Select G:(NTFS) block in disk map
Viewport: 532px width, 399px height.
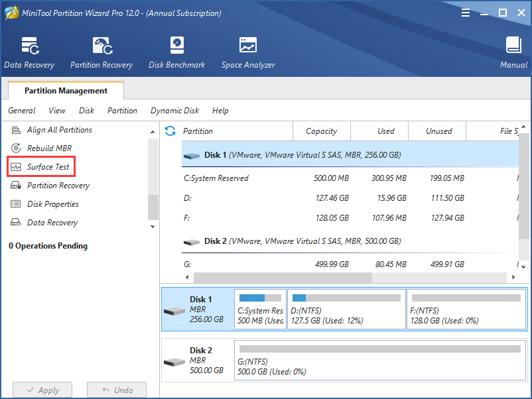380,360
